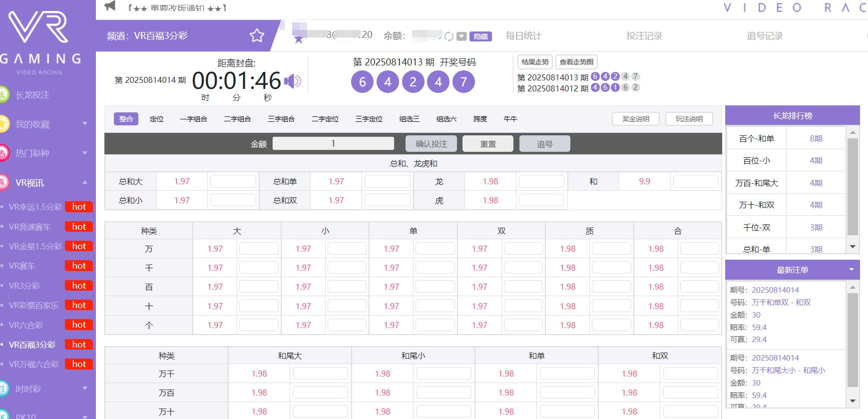Refresh the balance with the circular arrow icon

point(449,36)
